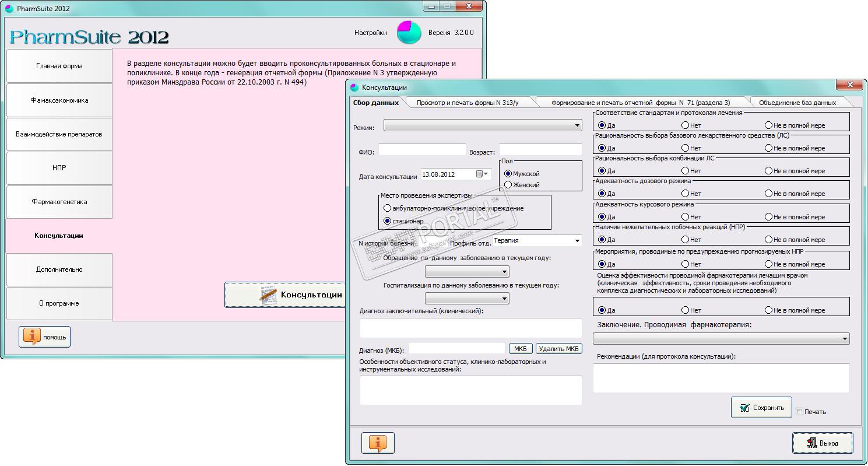Image resolution: width=868 pixels, height=466 pixels.
Task: Click the Диагноз заключительный (клинический) text box
Action: pyautogui.click(x=471, y=328)
